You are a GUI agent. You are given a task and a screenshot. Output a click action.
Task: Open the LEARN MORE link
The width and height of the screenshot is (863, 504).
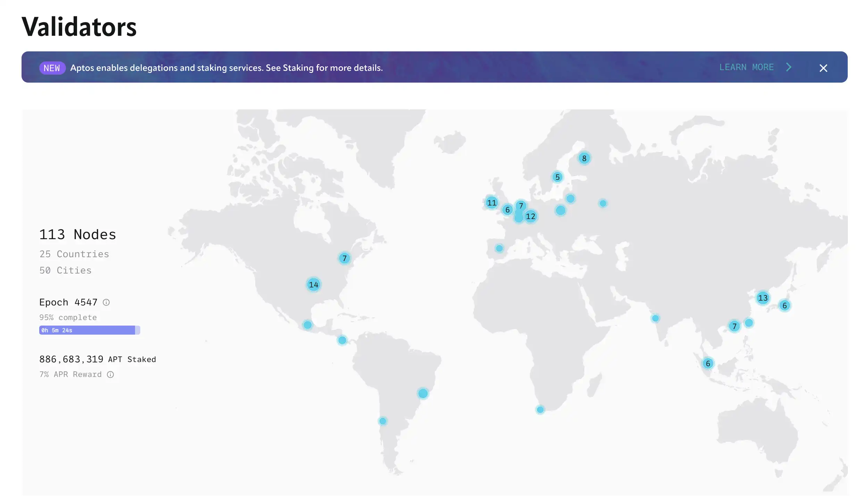pyautogui.click(x=746, y=67)
